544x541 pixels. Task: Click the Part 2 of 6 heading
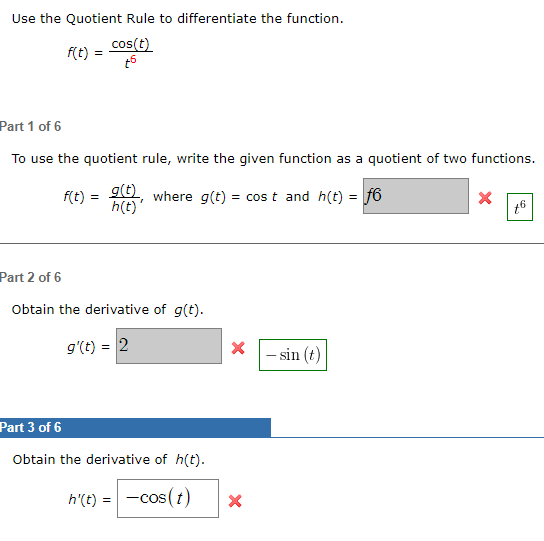click(x=31, y=277)
